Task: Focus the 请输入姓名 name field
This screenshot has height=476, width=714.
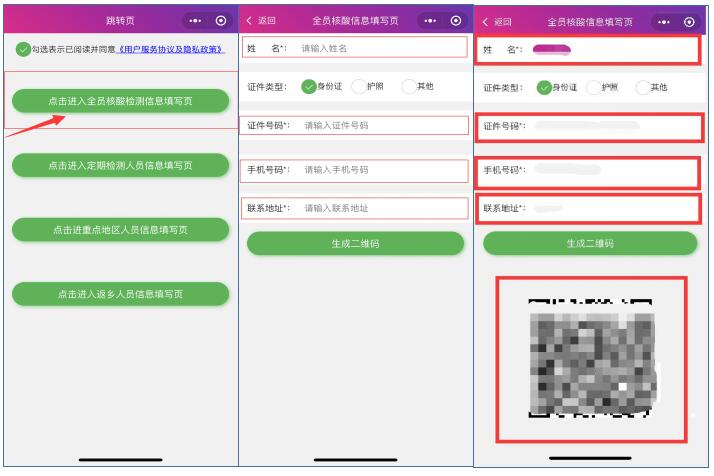Action: 355,47
